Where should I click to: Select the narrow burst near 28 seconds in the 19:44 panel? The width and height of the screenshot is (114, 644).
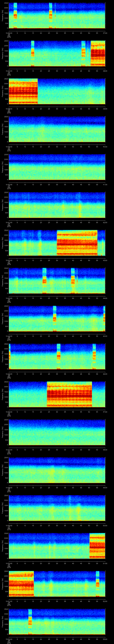55,318
